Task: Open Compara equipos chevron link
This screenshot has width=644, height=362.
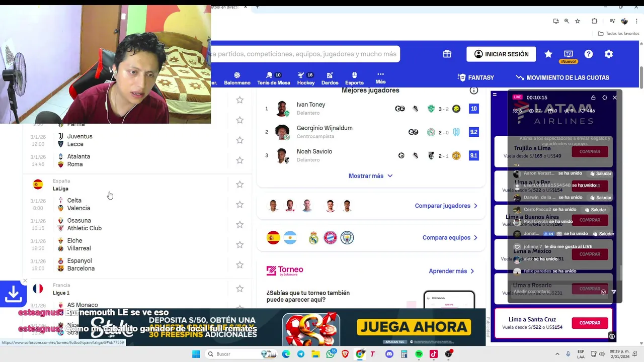Action: (x=450, y=238)
